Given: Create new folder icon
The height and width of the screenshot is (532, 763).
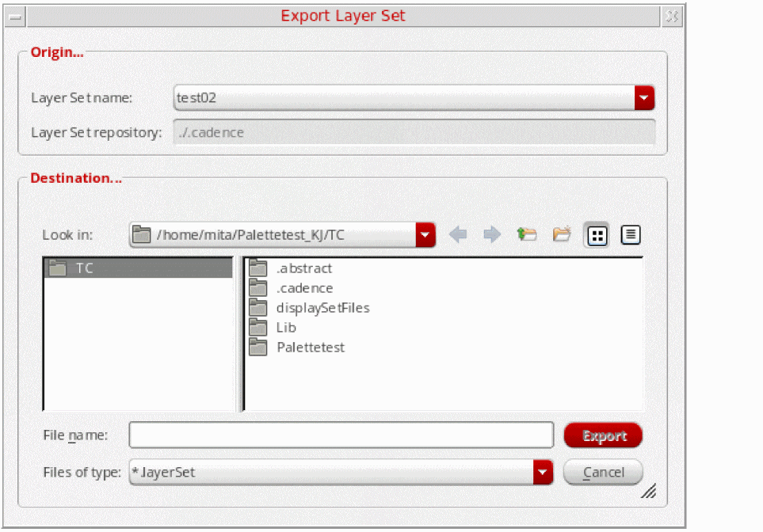Looking at the screenshot, I should (562, 235).
